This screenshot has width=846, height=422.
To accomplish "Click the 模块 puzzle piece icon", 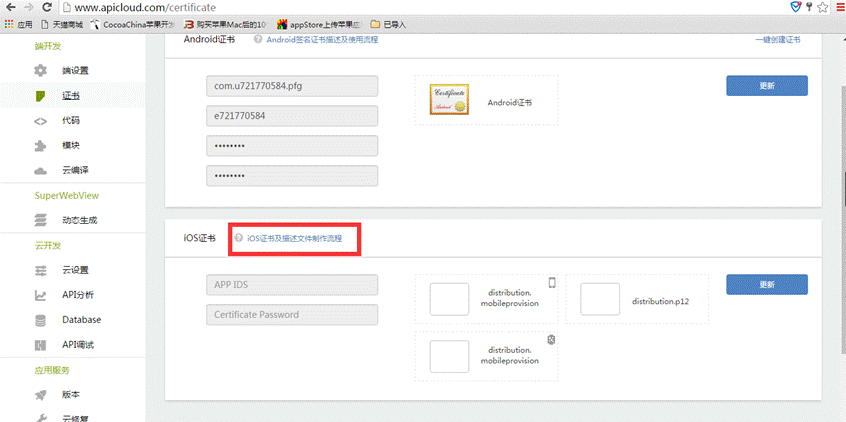I will click(40, 146).
